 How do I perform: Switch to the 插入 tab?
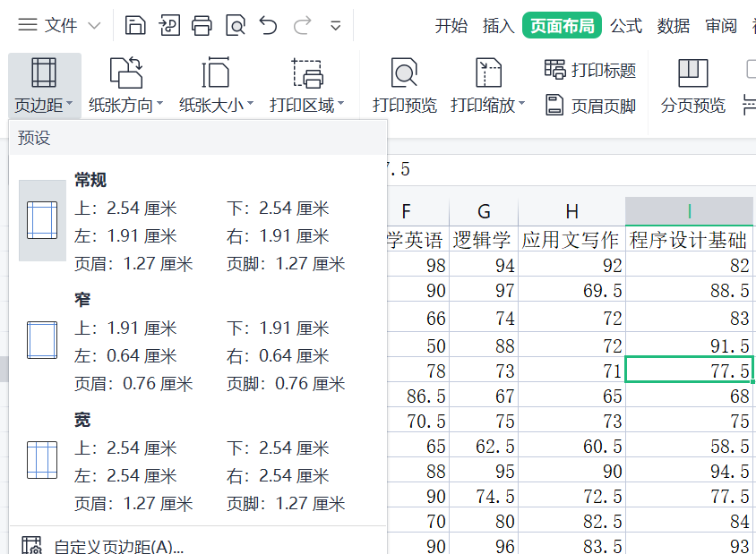point(499,26)
